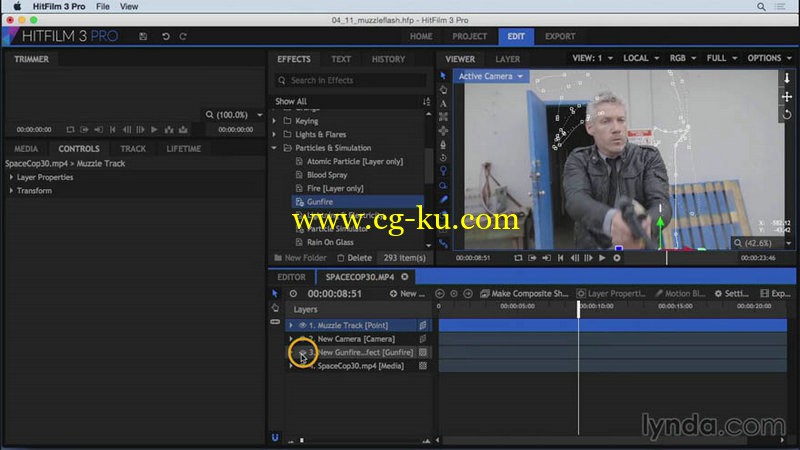Expand the Keying effects folder
This screenshot has height=450, width=800.
tap(274, 121)
